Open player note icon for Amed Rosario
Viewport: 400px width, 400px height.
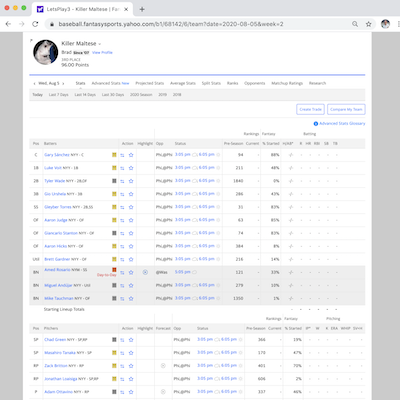coord(114,270)
